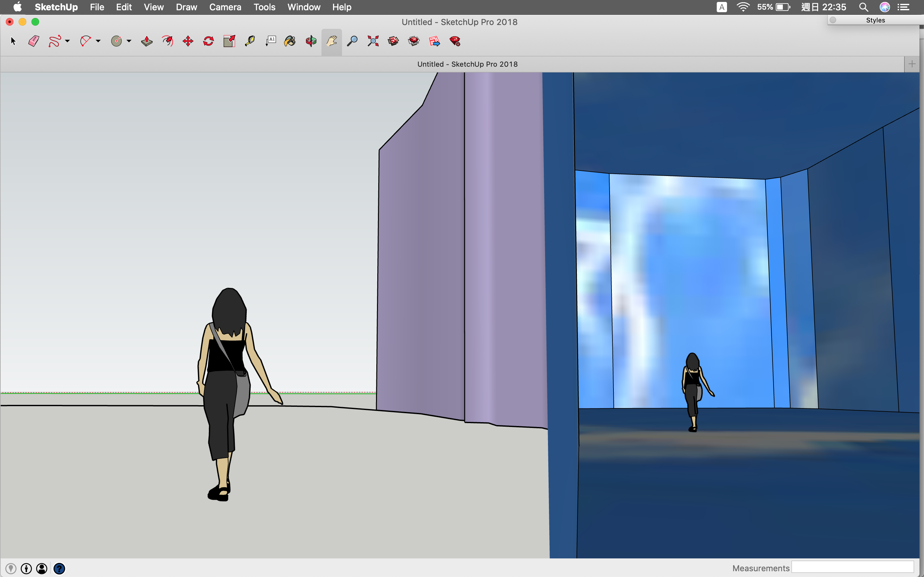This screenshot has height=577, width=924.
Task: Open the Camera menu
Action: (x=225, y=7)
